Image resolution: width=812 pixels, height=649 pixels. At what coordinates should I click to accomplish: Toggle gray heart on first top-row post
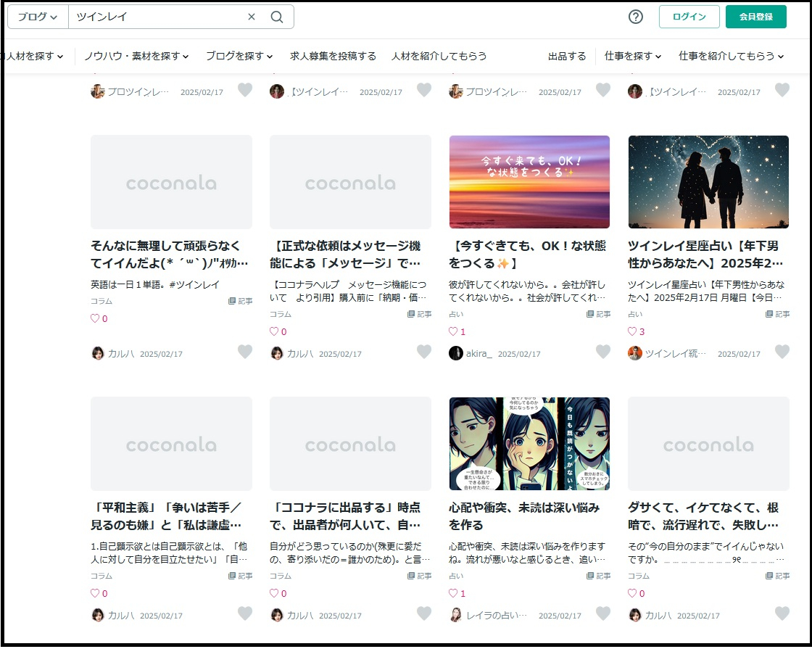[x=245, y=90]
